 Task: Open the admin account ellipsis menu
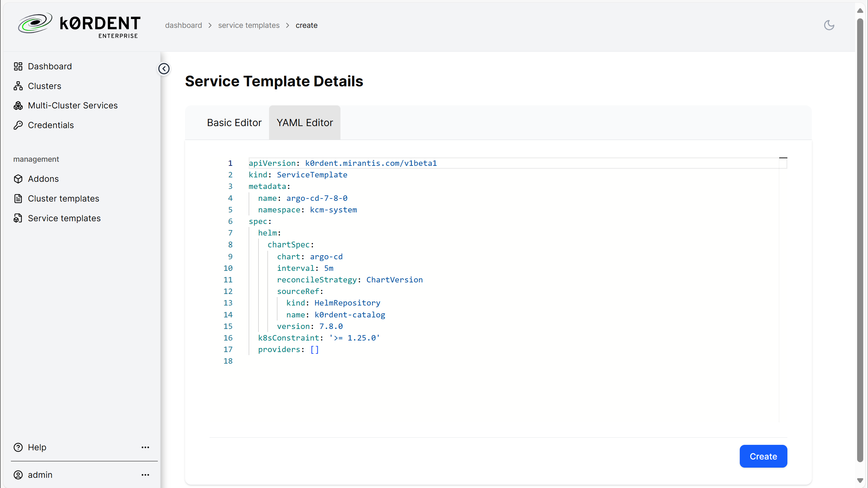coord(145,475)
